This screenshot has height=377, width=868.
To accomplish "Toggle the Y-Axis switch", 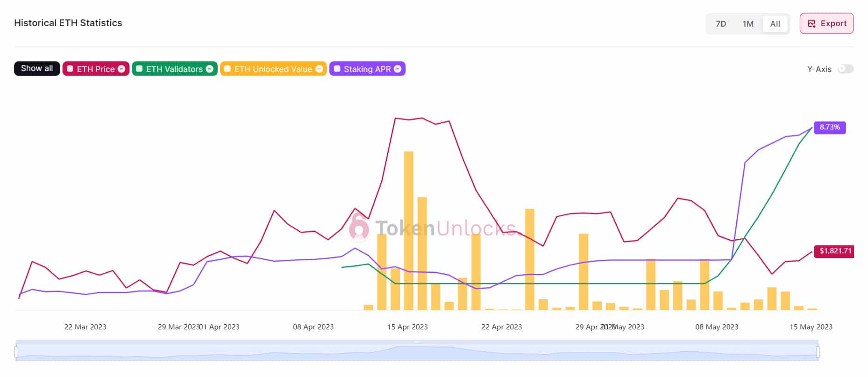I will [845, 69].
